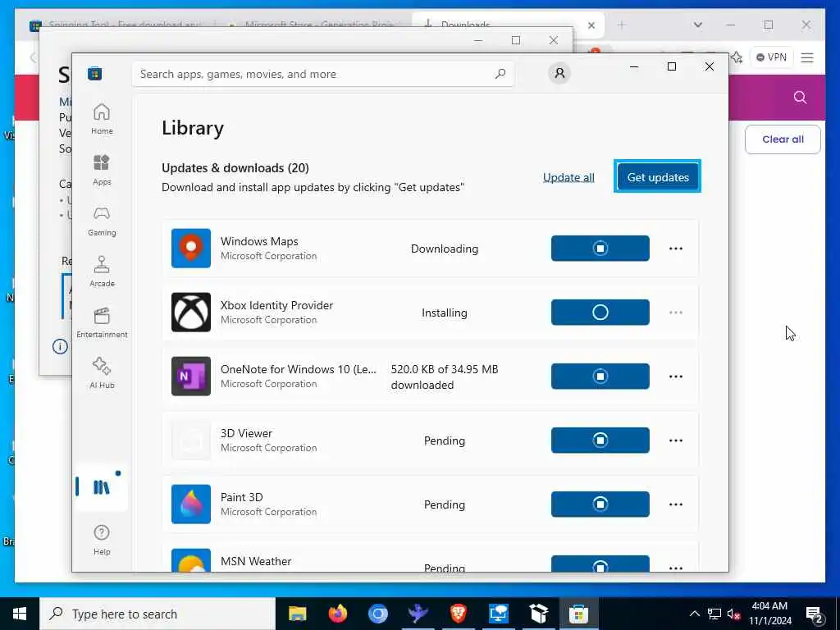Open the Apps section in sidebar

point(102,170)
